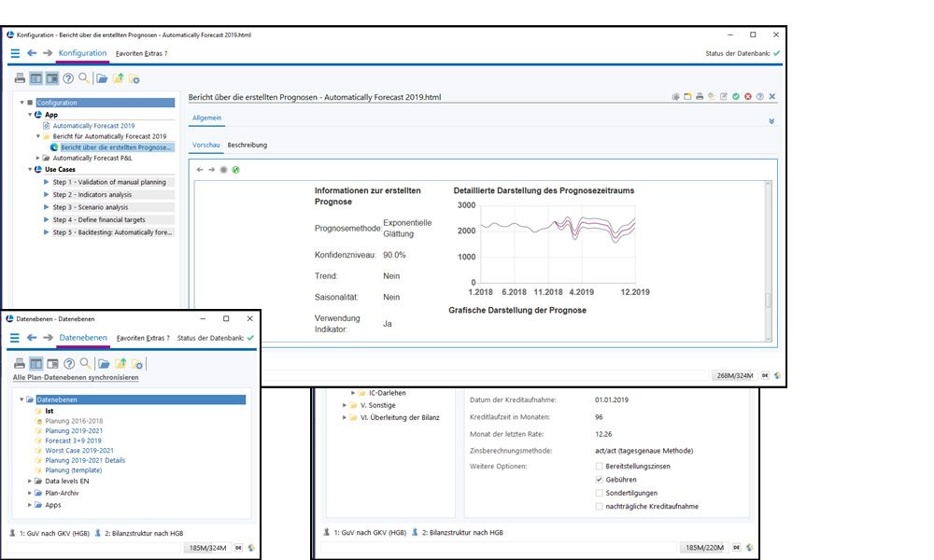Click 268M/324M memory bar in Konfiguration
The width and height of the screenshot is (934, 560).
(x=735, y=375)
